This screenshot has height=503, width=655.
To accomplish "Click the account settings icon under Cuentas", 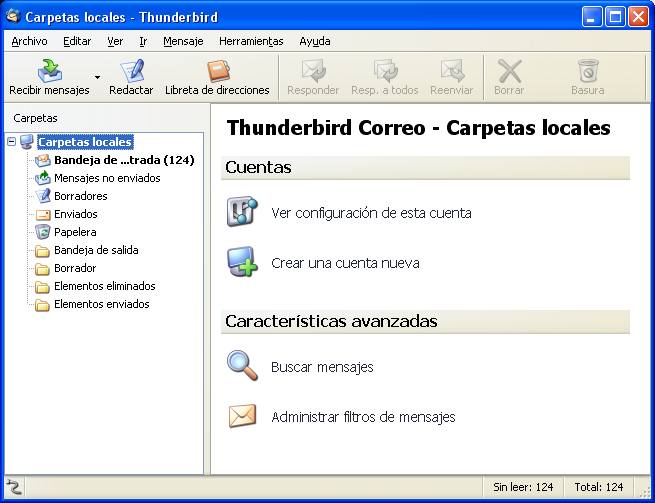I will pos(242,212).
